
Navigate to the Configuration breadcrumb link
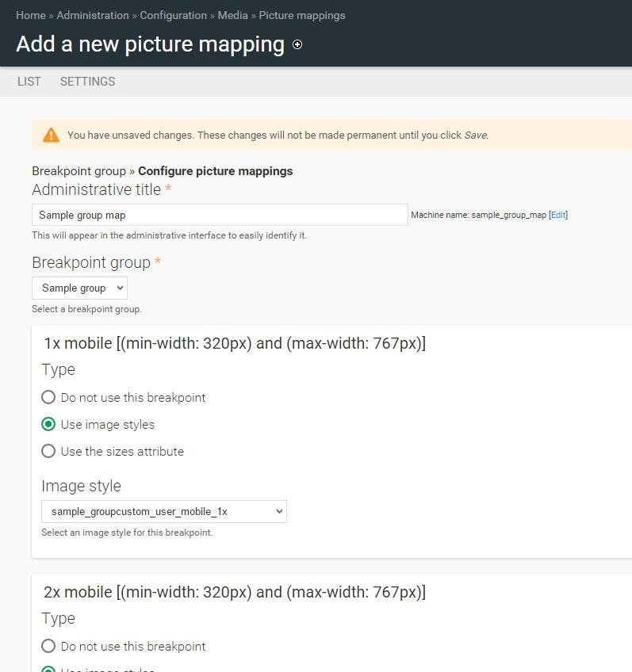click(x=173, y=15)
